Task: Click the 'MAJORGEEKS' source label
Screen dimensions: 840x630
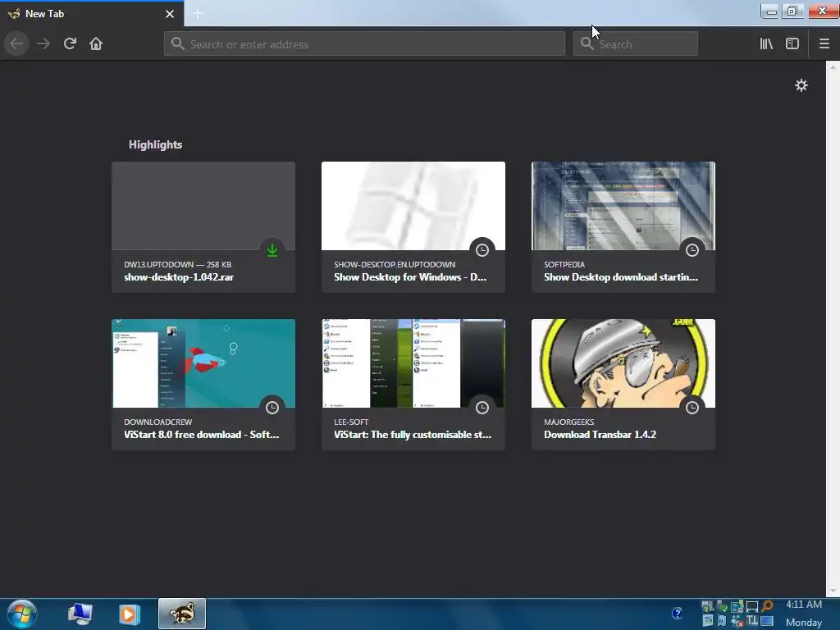Action: [569, 422]
